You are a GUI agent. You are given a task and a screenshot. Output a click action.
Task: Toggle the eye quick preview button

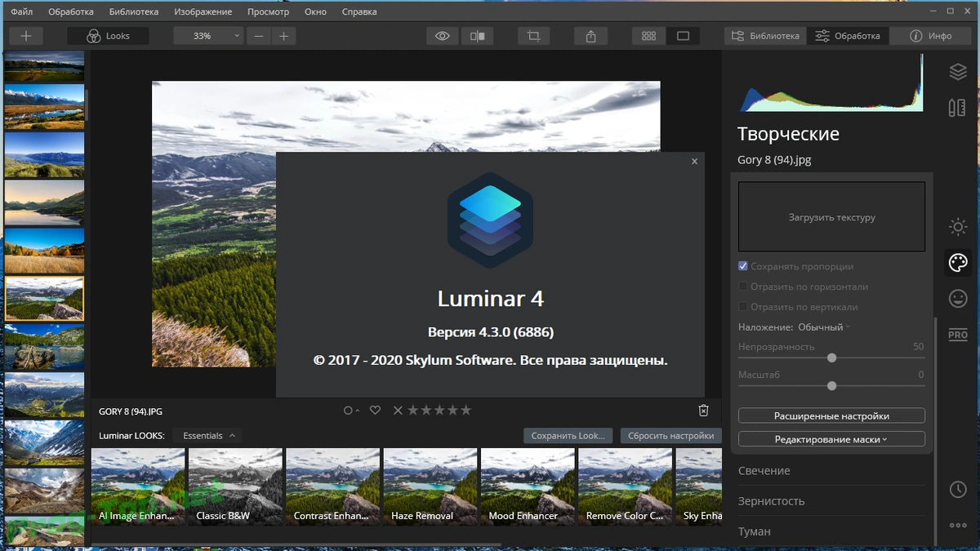(x=443, y=36)
